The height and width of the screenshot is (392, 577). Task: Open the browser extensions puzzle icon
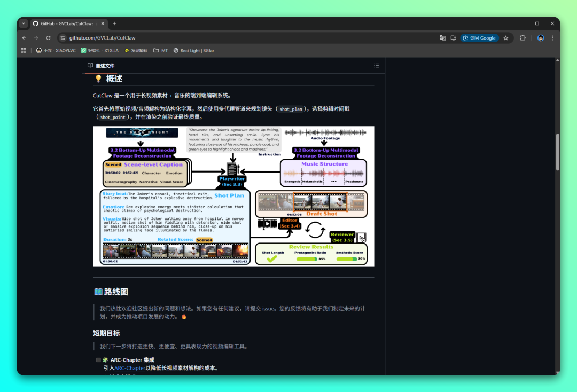click(523, 38)
